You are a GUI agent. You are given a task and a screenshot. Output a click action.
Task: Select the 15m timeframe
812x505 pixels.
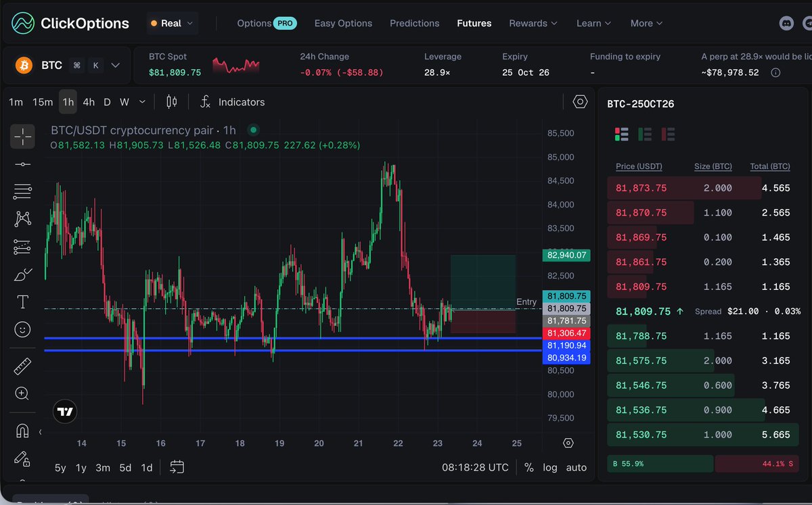pos(43,102)
